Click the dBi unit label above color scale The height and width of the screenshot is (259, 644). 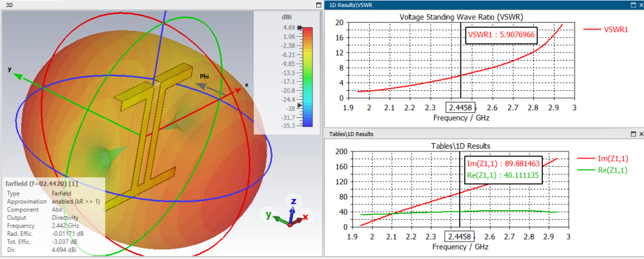tap(286, 17)
